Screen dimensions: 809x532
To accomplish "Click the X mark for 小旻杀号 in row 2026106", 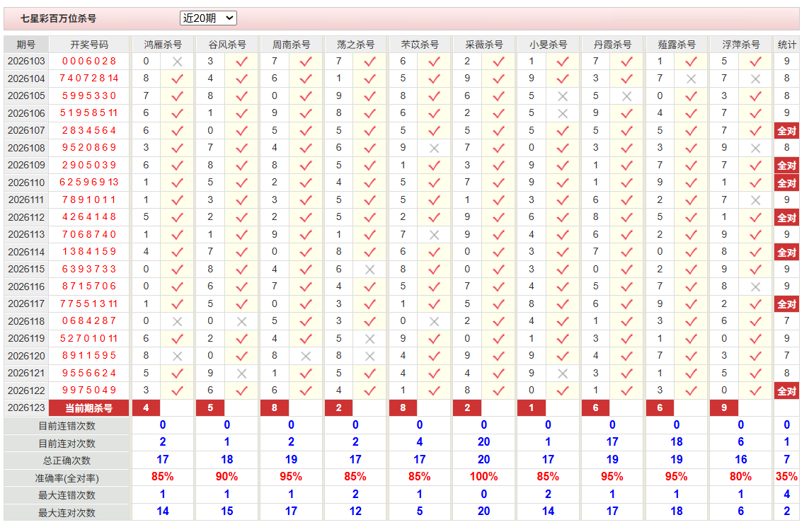I will coord(563,113).
